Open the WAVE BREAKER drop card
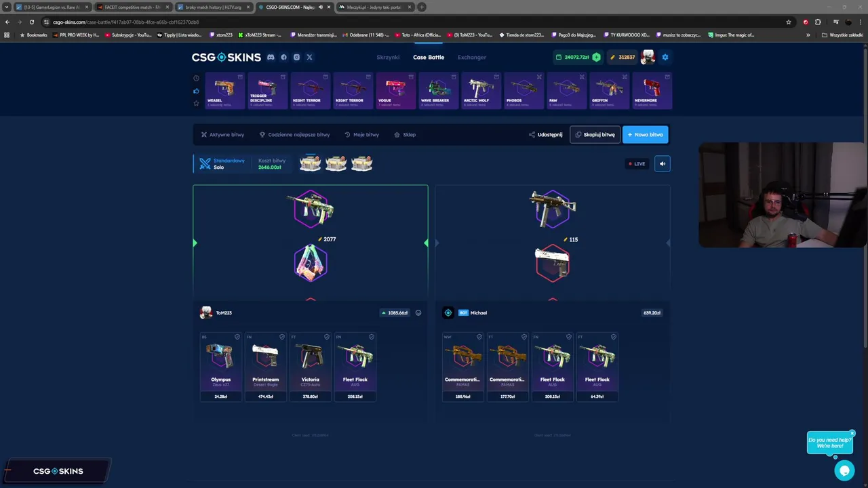Screen dimensions: 868x488 438,90
